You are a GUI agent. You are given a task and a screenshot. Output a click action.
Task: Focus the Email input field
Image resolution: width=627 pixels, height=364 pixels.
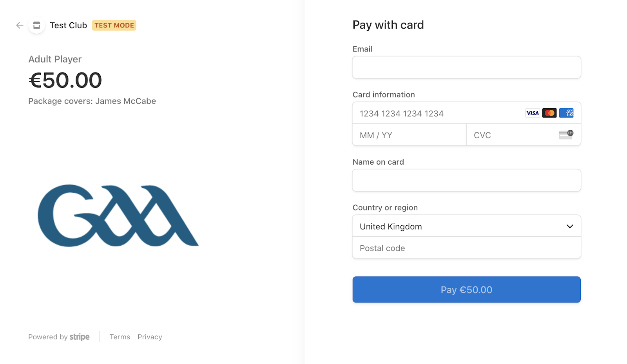466,67
